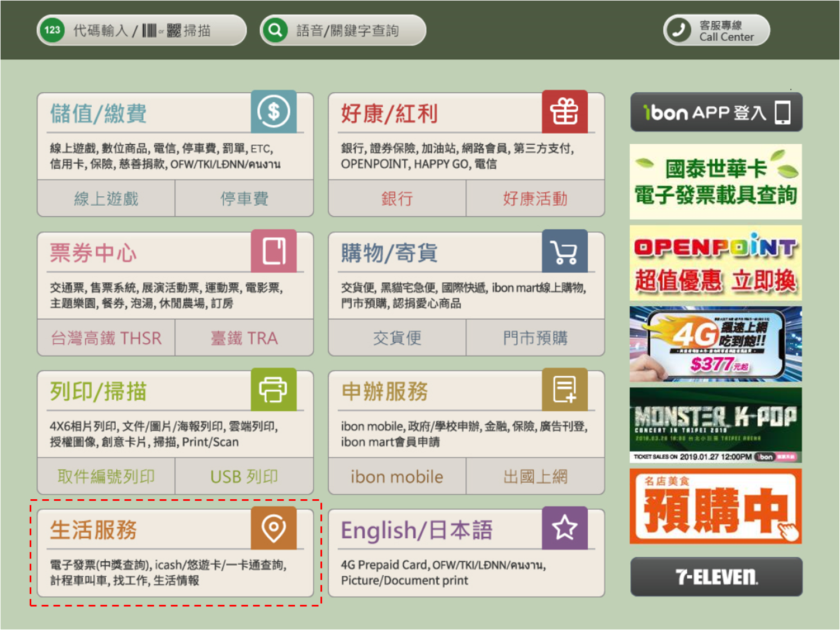Tap the 客服專線 Call Center button
The image size is (840, 630).
click(716, 30)
